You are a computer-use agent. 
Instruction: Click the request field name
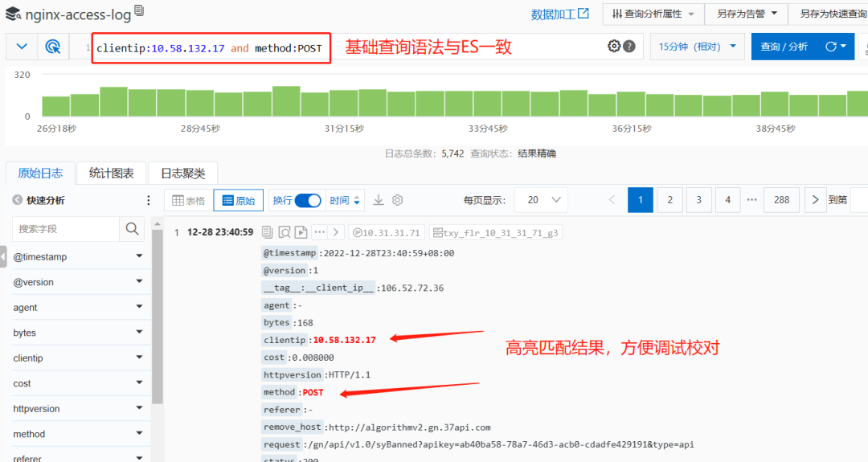tap(282, 444)
